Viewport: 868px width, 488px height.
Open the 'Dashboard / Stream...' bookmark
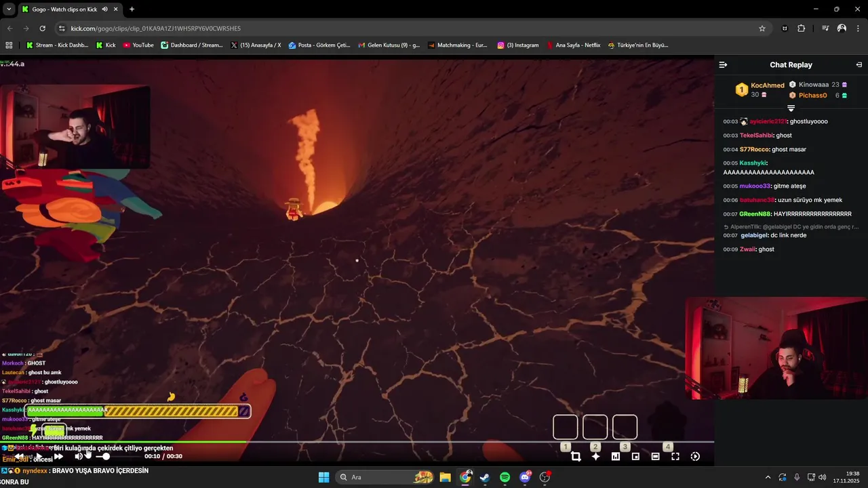point(192,45)
